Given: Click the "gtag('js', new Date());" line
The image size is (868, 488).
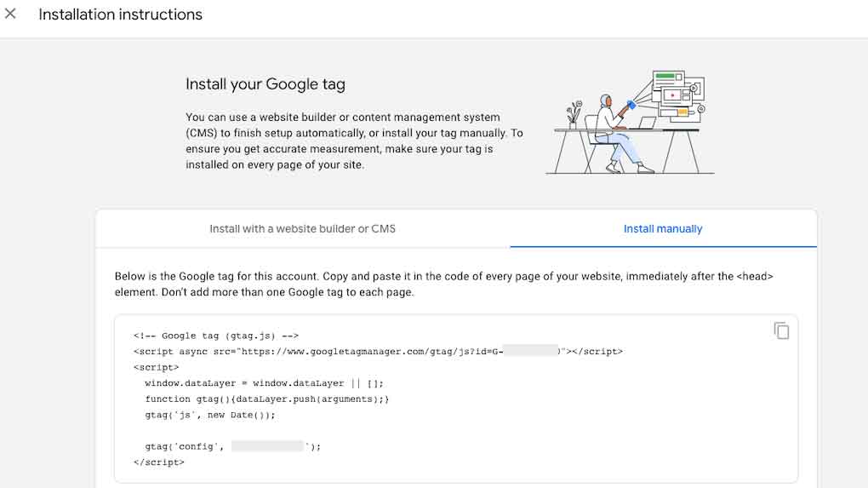Looking at the screenshot, I should point(210,415).
